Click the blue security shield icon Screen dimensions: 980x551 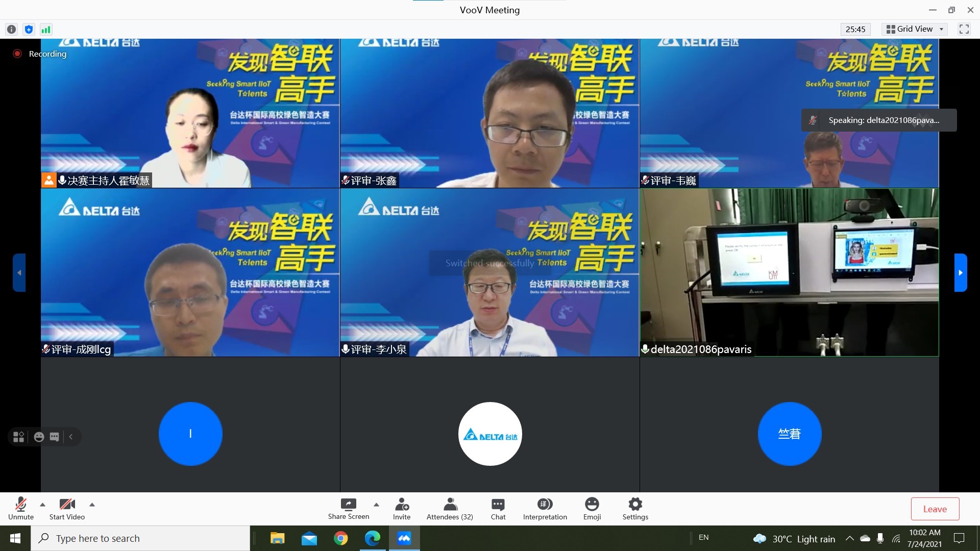[29, 29]
